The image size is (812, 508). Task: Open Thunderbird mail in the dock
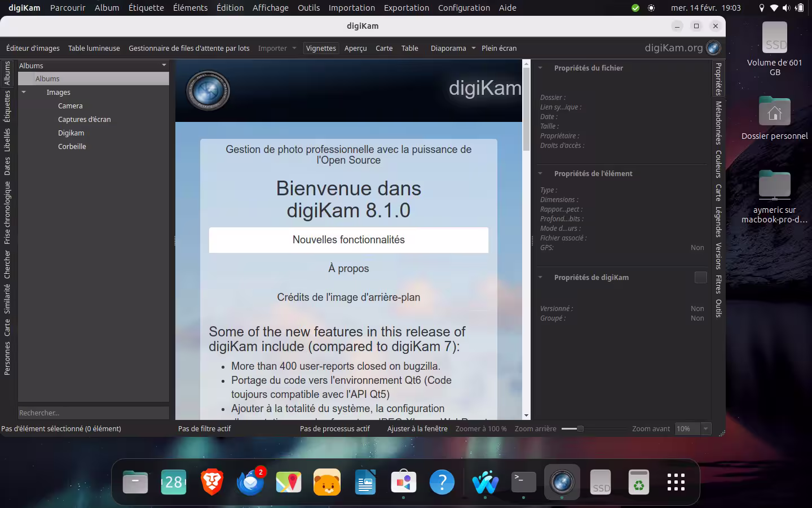pos(250,482)
